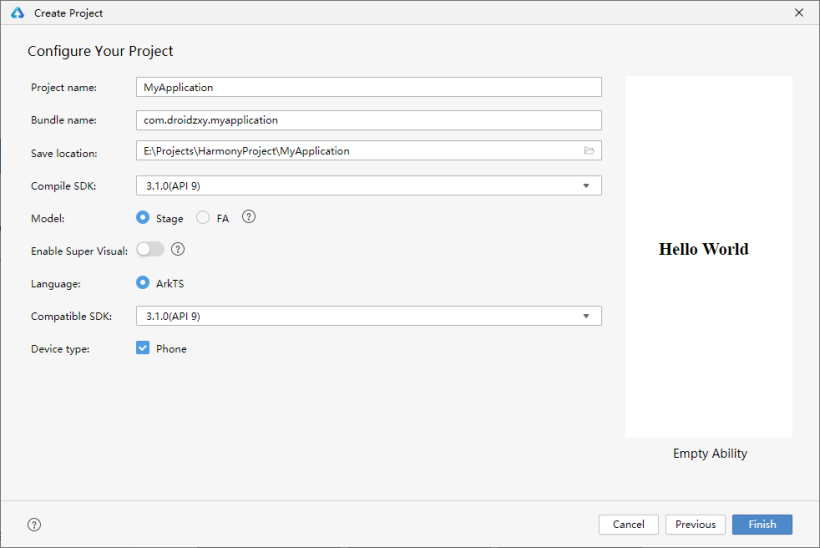
Task: Select the ArkTS language radio button
Action: (x=142, y=282)
